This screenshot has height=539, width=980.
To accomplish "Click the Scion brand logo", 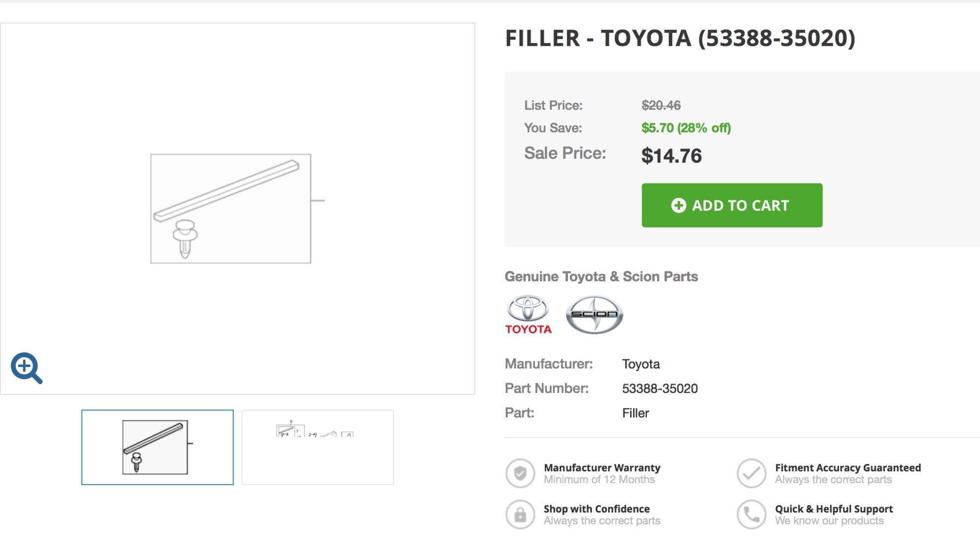I will point(594,315).
